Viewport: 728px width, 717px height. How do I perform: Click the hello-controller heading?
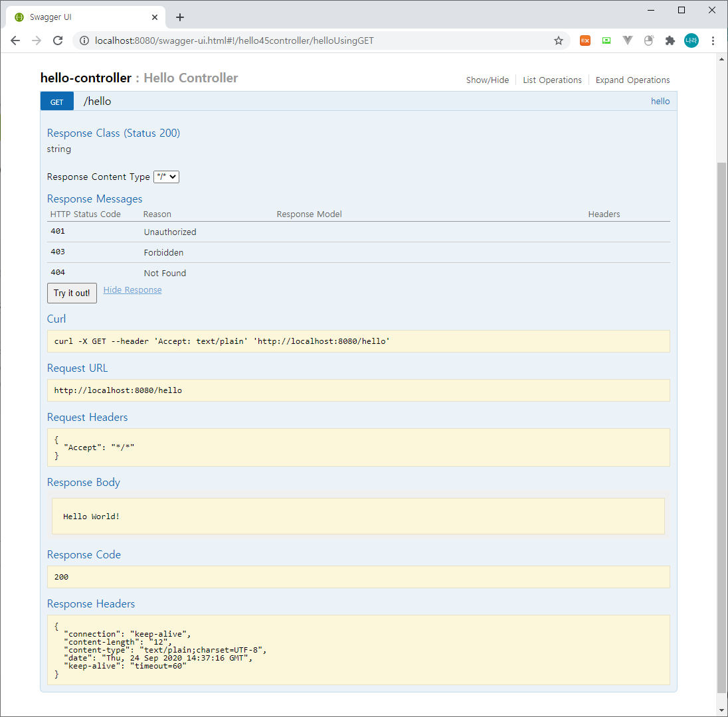86,78
